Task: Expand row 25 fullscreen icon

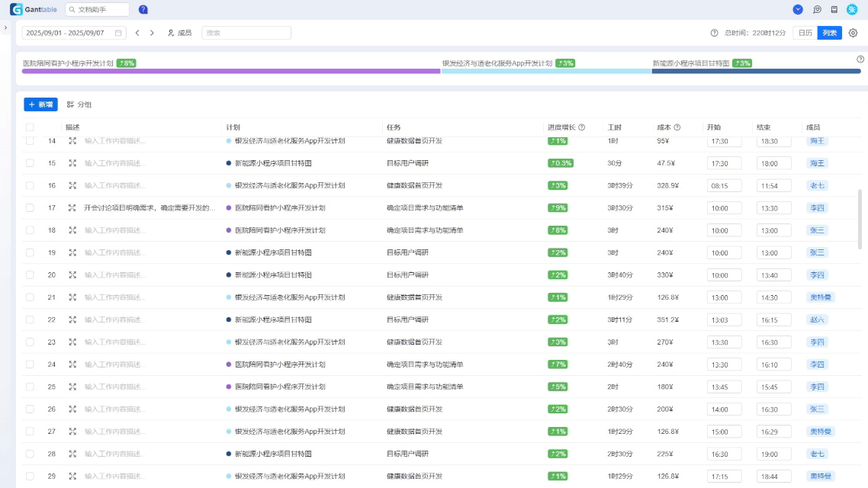Action: (x=72, y=387)
